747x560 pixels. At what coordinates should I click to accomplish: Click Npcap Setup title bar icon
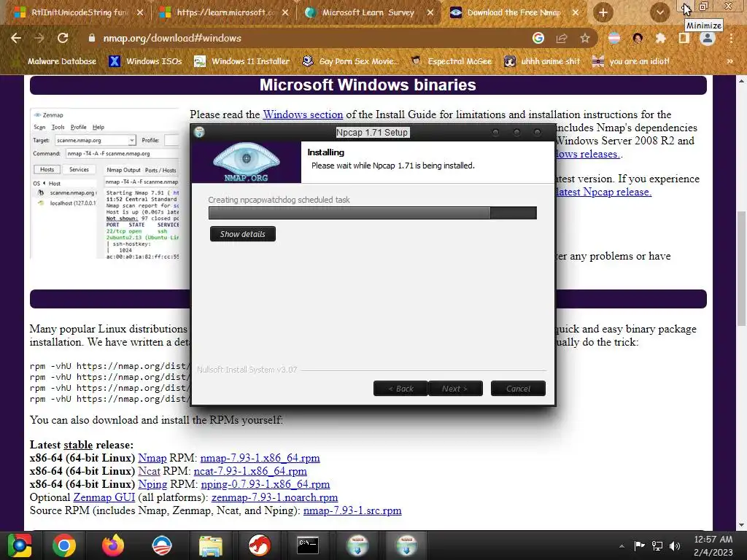200,132
